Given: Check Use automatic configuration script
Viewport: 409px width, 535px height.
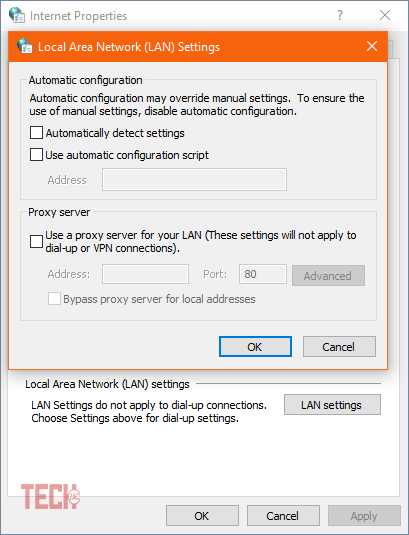Looking at the screenshot, I should [36, 155].
